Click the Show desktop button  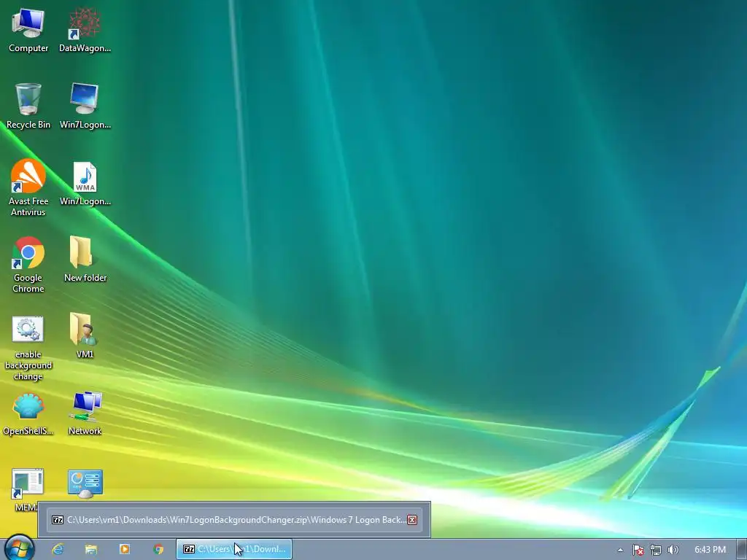tap(741, 550)
